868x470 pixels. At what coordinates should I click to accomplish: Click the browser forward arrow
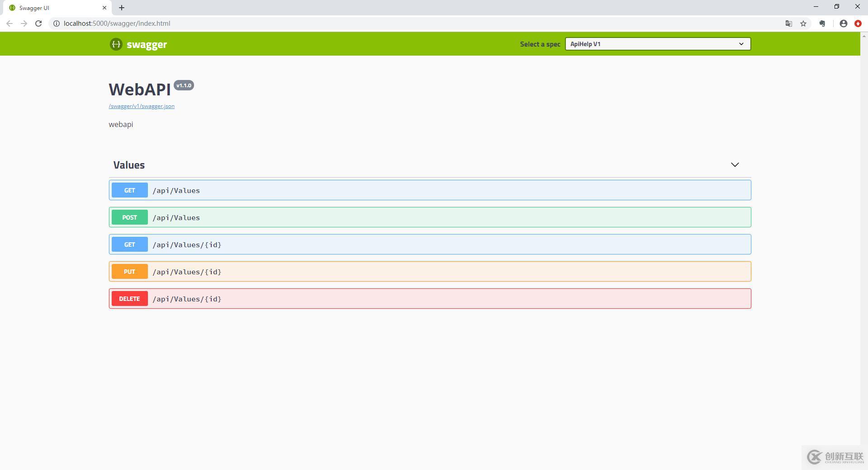click(24, 23)
